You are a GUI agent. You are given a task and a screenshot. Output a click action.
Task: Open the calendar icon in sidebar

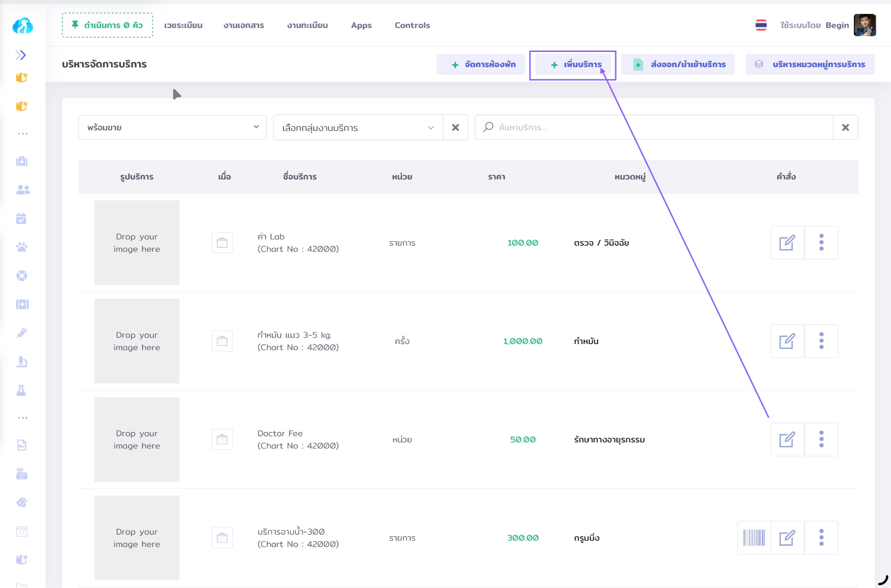[21, 218]
